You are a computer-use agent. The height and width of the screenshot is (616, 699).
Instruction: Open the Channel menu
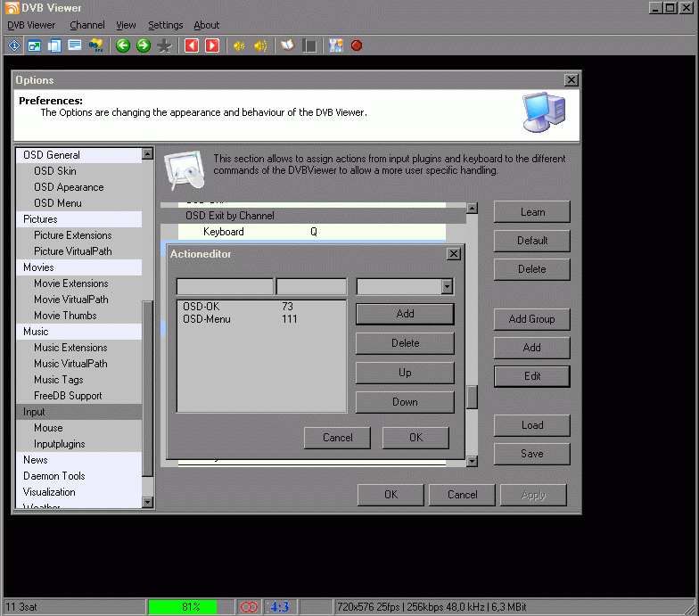point(86,25)
